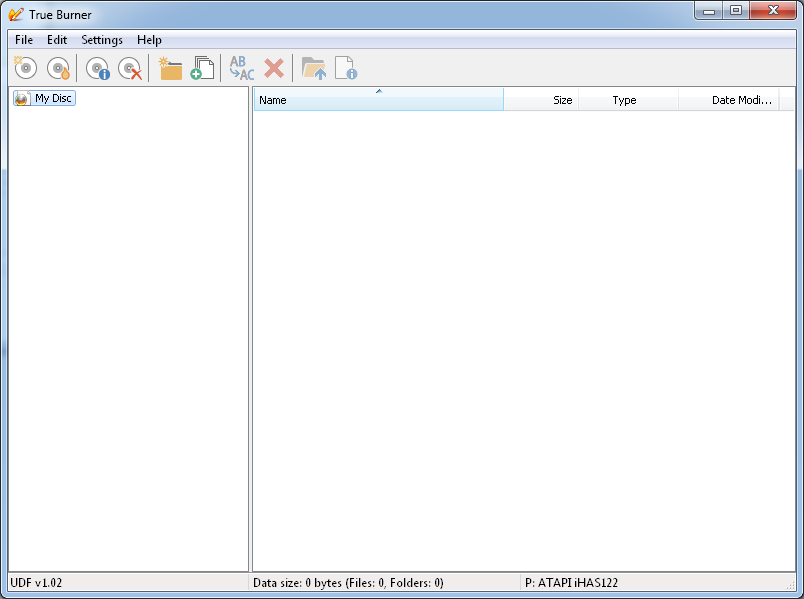Click the file Properties info icon

pyautogui.click(x=346, y=68)
